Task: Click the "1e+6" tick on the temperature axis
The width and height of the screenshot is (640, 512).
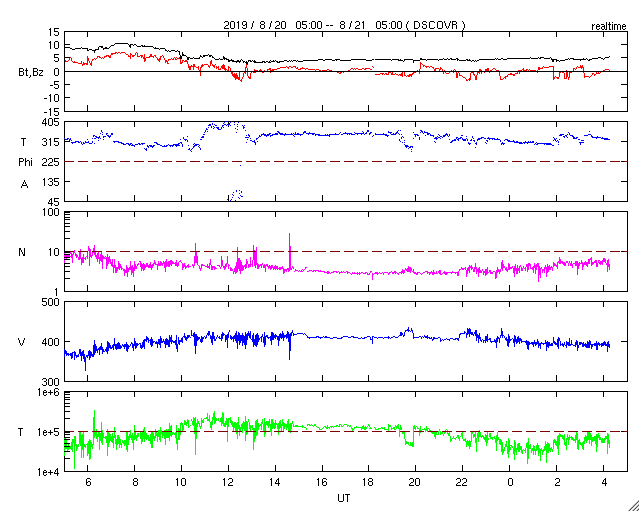Action: tap(48, 392)
